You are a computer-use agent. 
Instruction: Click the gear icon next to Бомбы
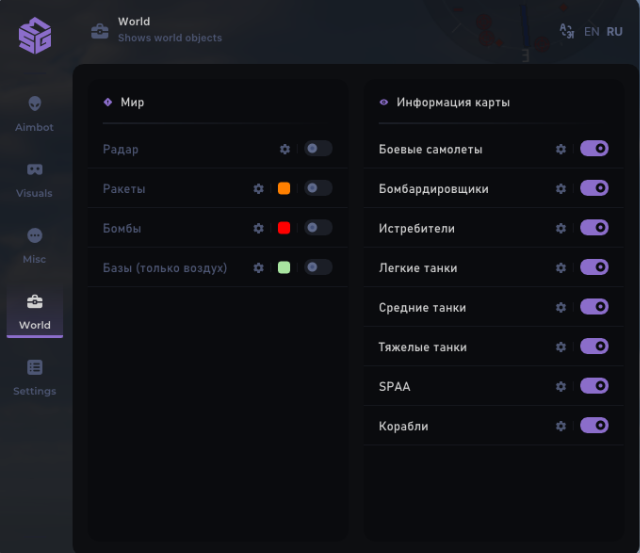[x=259, y=228]
